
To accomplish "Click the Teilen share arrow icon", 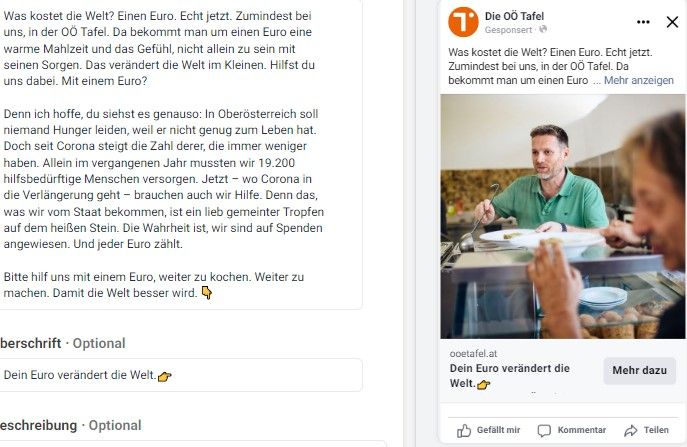I will (630, 431).
